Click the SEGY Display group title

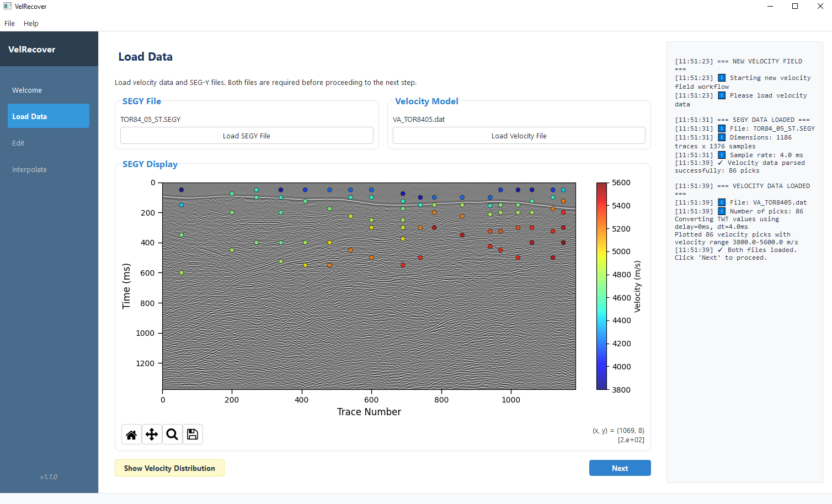(150, 164)
